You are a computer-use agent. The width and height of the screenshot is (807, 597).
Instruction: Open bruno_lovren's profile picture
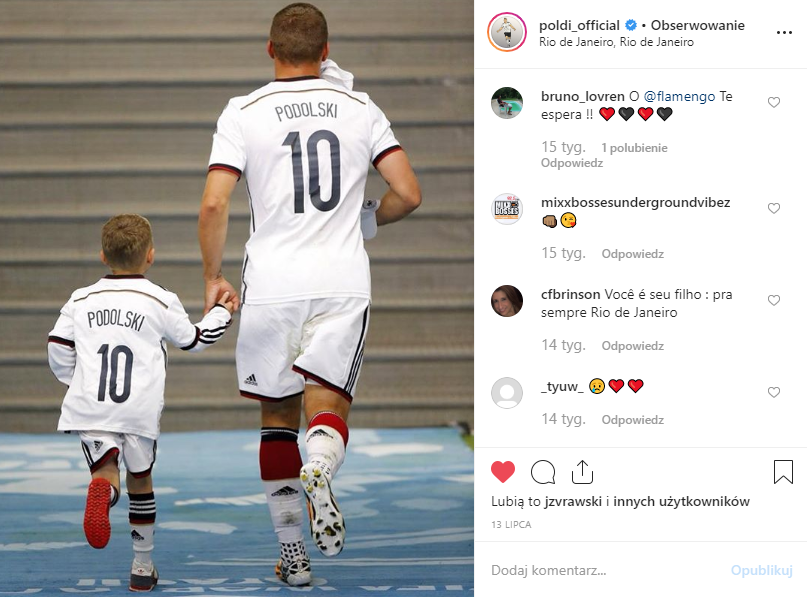click(x=507, y=103)
